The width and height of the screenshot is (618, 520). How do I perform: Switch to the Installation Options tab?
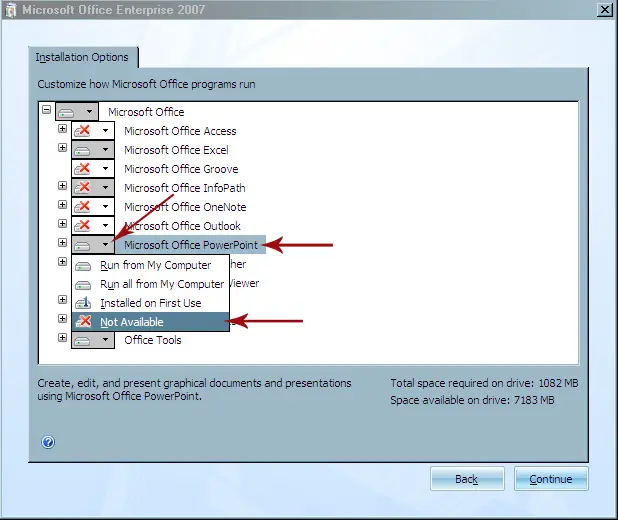(x=82, y=57)
